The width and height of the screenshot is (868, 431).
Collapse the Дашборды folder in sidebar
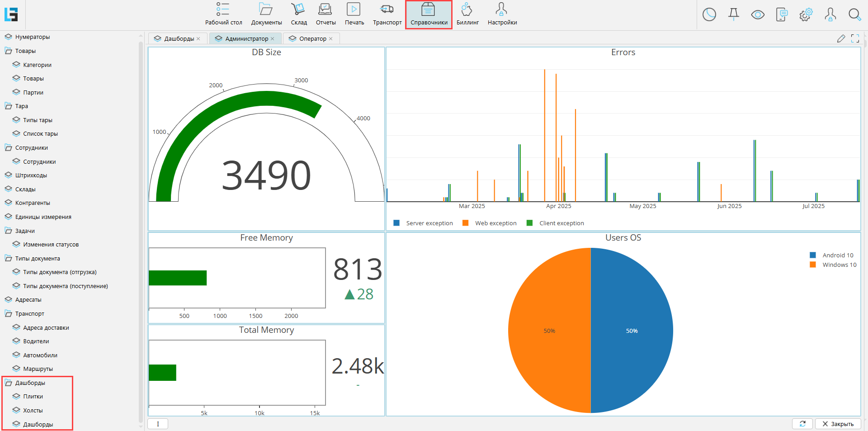9,383
